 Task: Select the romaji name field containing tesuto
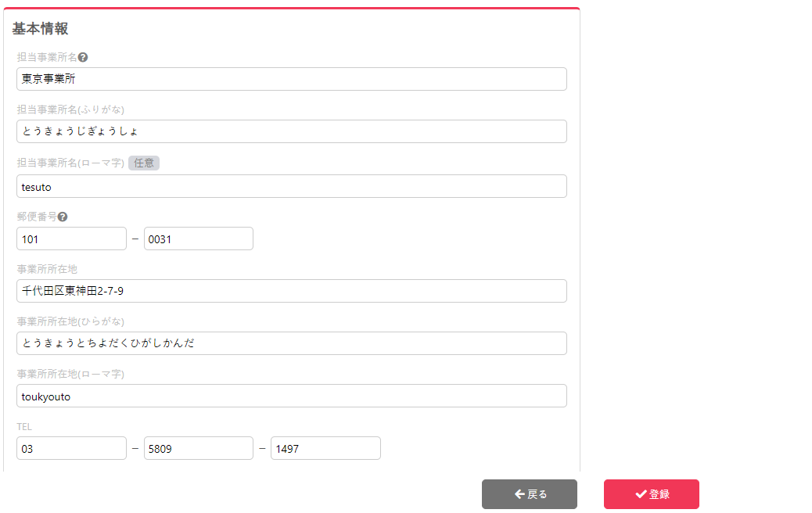tap(291, 186)
